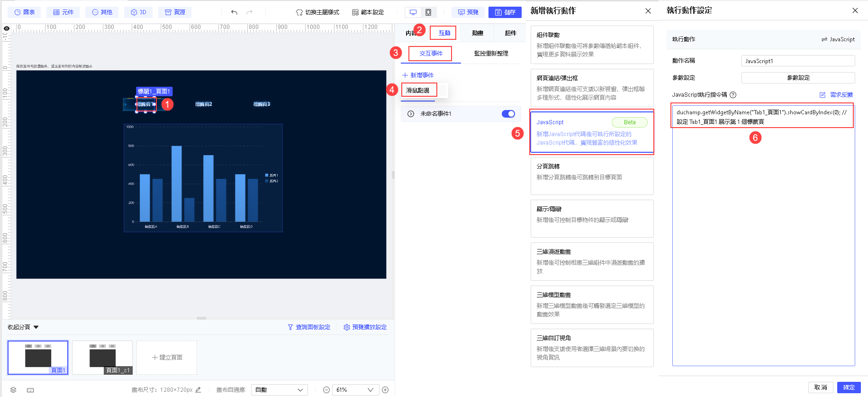Expand the 未命名事件1 event row
Image resolution: width=868 pixels, height=397 pixels.
click(411, 114)
